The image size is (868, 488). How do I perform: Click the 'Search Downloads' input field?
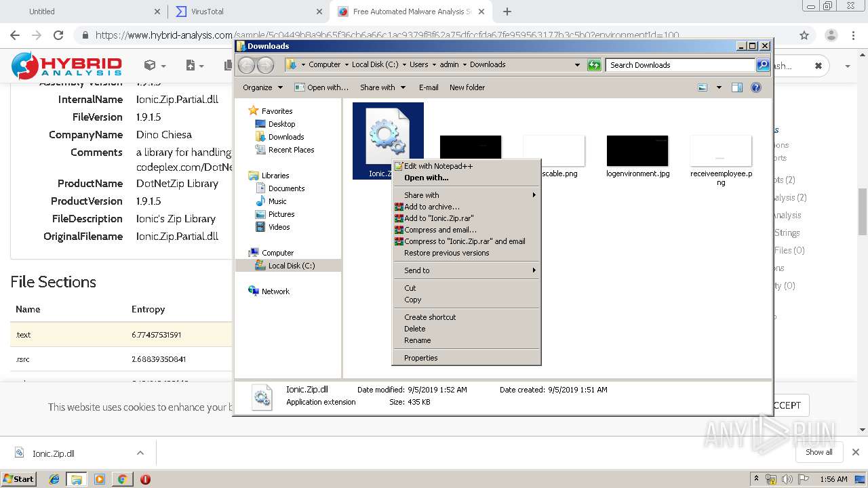[x=680, y=65]
